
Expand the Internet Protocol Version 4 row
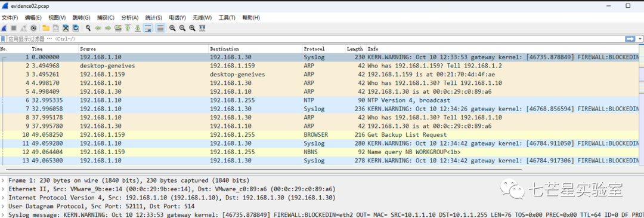(x=4, y=198)
